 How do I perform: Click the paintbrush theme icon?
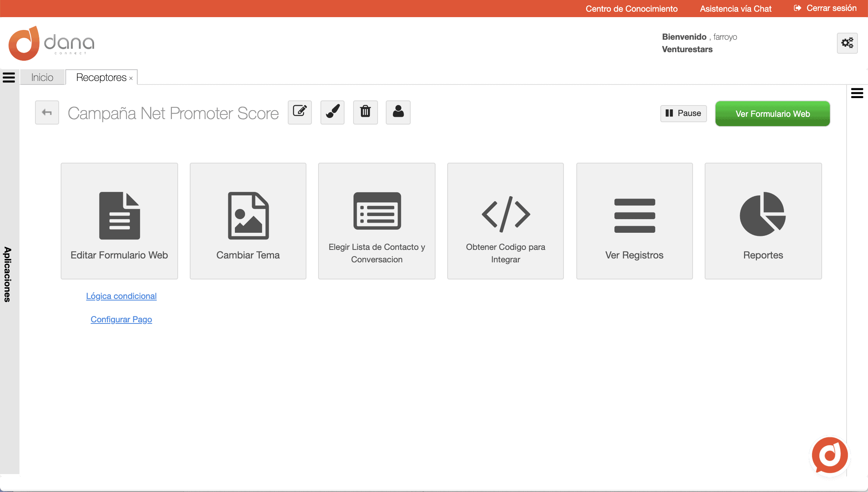point(332,112)
